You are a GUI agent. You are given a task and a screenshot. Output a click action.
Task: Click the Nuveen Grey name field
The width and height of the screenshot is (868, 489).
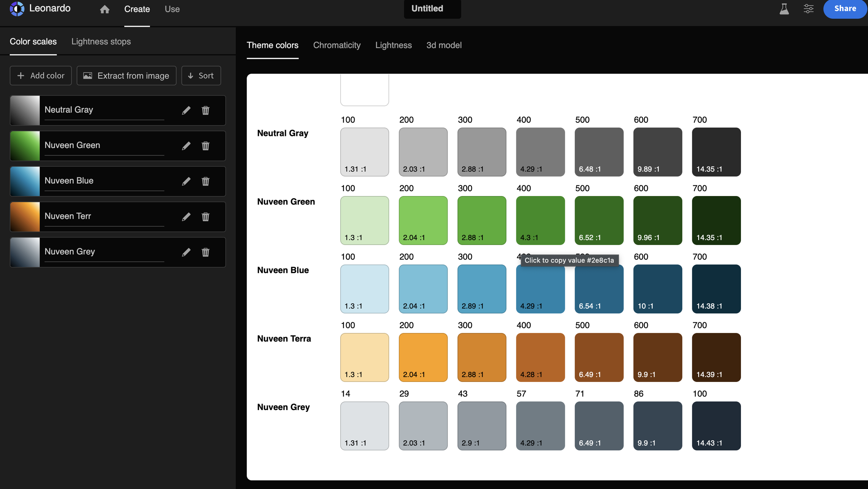[104, 252]
